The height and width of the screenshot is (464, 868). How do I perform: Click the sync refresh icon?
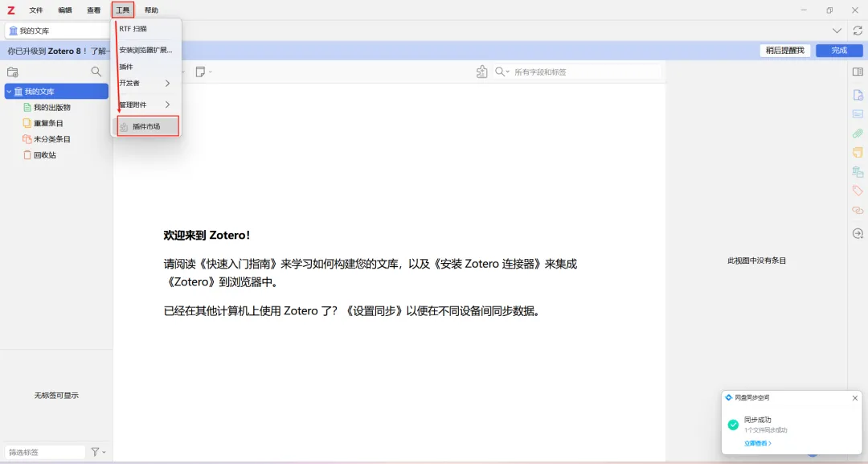coord(858,31)
